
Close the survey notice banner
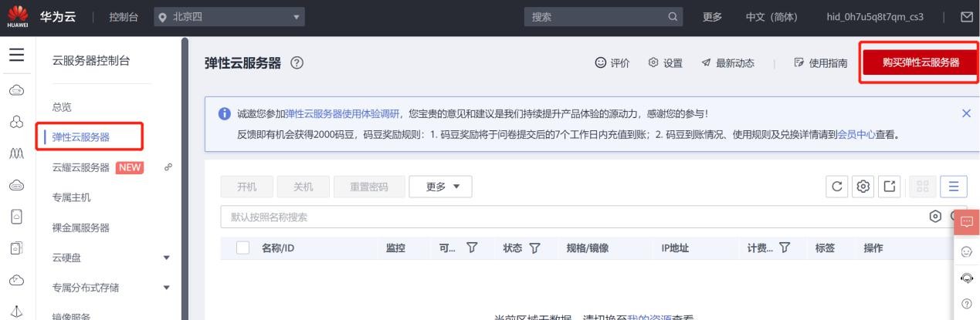point(965,113)
